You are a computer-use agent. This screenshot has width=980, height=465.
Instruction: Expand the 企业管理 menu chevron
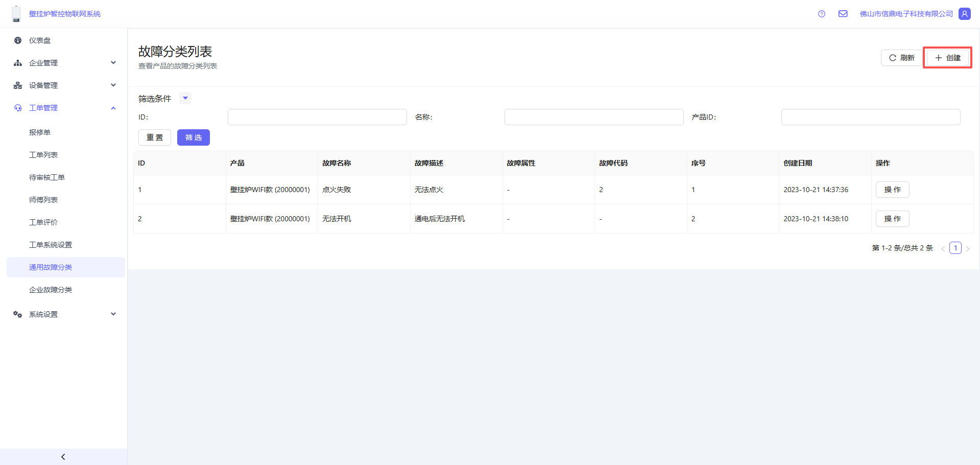click(113, 63)
